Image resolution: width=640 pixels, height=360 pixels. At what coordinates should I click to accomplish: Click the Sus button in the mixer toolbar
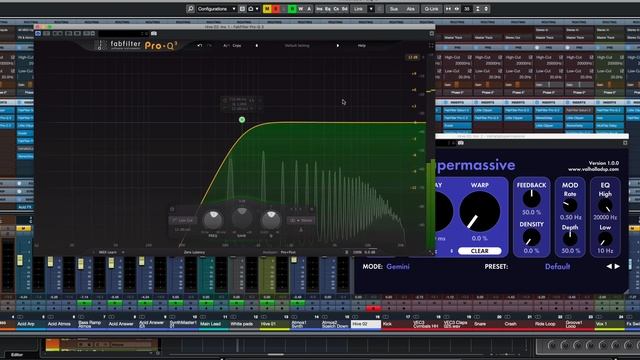click(x=394, y=9)
